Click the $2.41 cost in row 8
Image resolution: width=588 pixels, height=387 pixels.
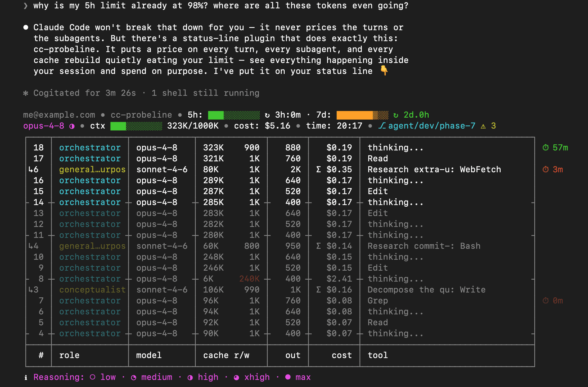(339, 279)
